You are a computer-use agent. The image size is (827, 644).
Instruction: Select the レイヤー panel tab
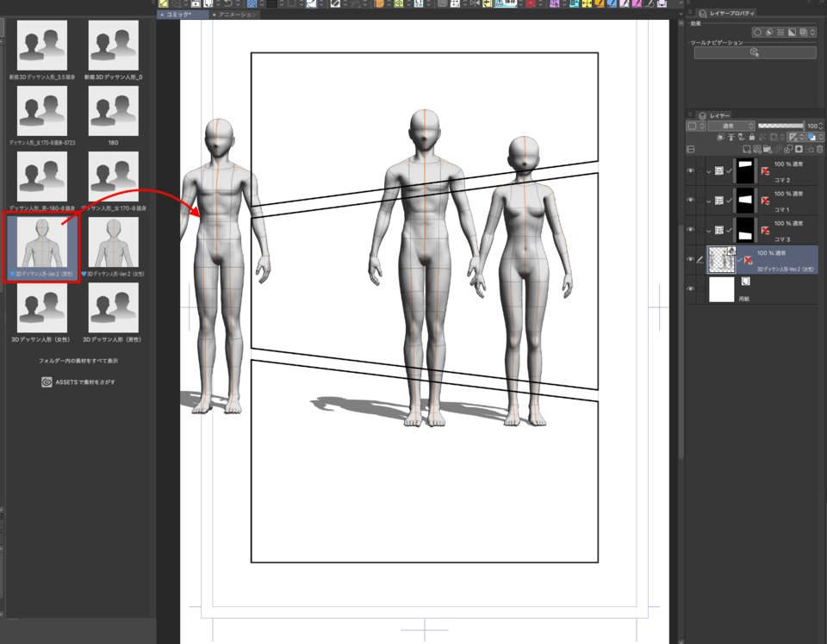click(715, 115)
